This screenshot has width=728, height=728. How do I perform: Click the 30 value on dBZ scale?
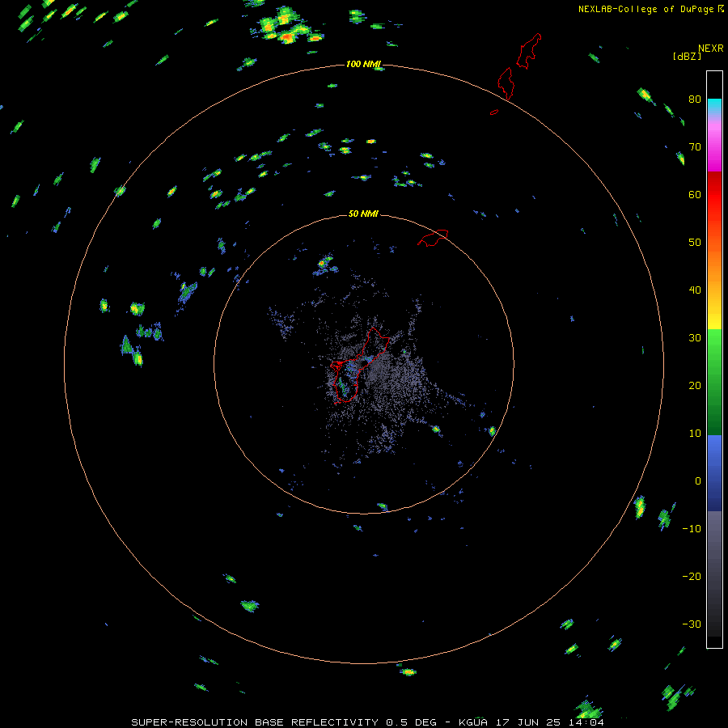click(x=695, y=337)
